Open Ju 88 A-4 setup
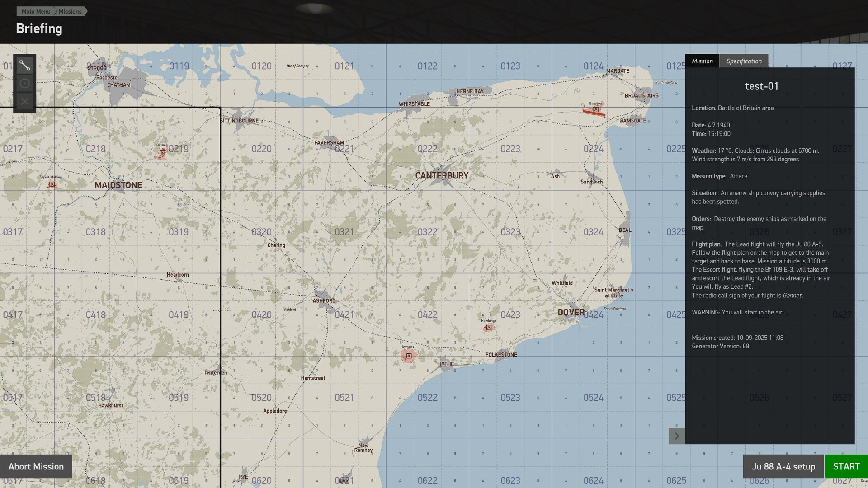868x488 pixels. click(783, 466)
